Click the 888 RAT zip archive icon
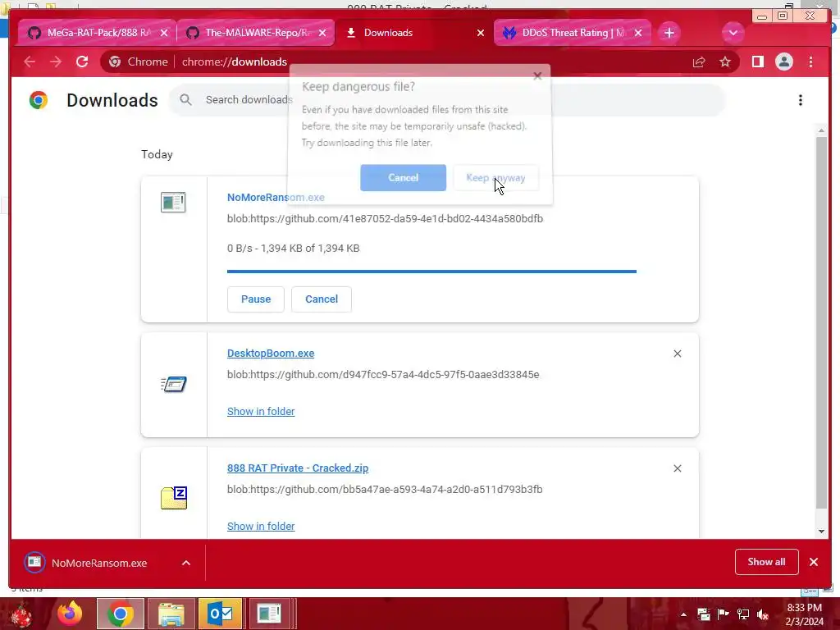 coord(174,498)
